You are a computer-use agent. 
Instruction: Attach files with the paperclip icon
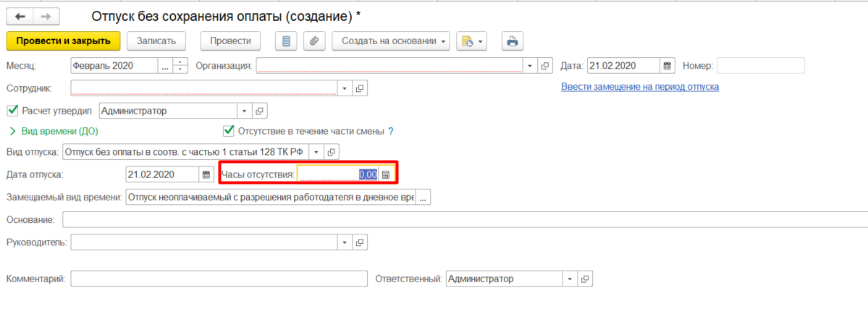click(x=314, y=41)
